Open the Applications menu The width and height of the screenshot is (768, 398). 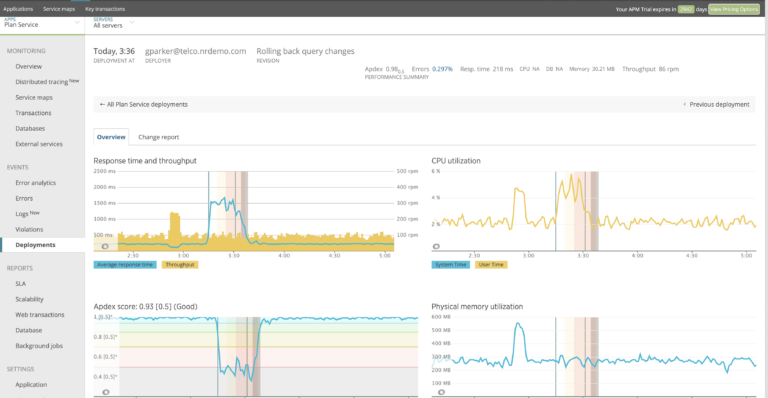click(18, 9)
